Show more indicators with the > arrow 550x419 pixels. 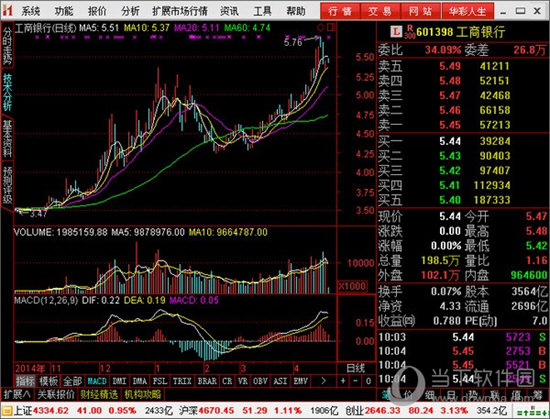pyautogui.click(x=323, y=381)
